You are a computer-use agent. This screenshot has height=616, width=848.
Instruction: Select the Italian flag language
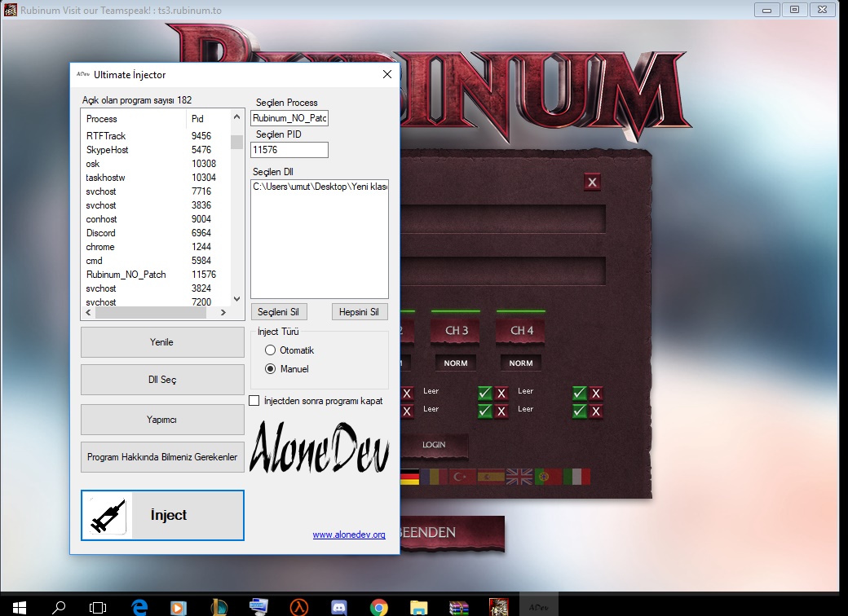coord(576,477)
